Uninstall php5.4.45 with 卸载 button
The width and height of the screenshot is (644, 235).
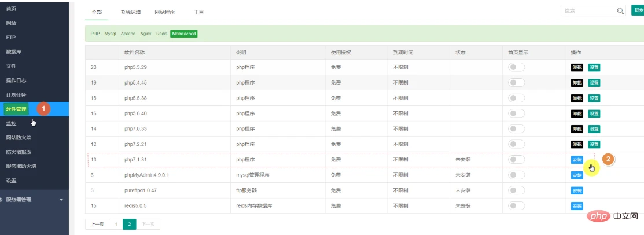pos(577,83)
